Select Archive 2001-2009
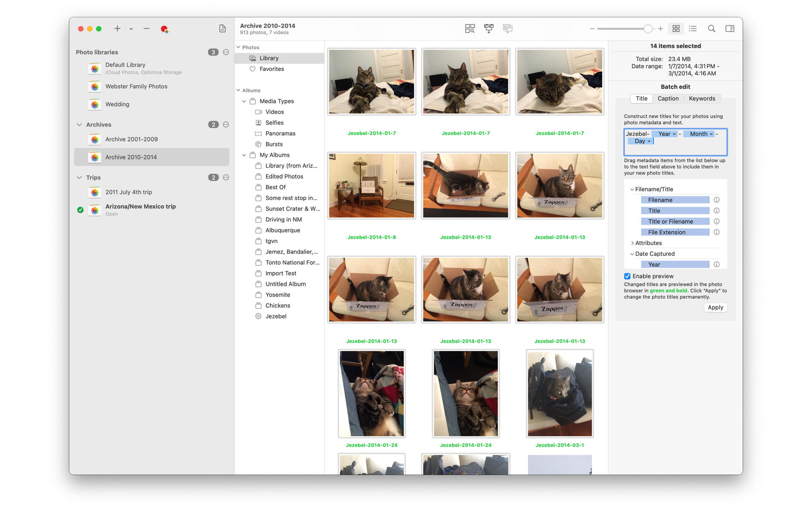 (151, 139)
